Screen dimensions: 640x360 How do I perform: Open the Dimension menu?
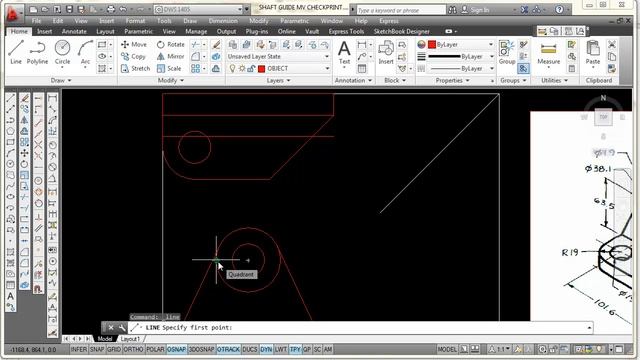223,21
